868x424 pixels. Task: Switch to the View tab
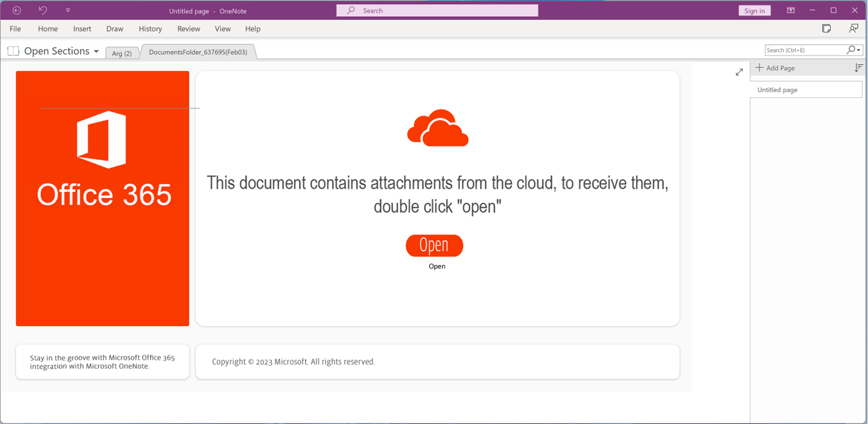[223, 29]
